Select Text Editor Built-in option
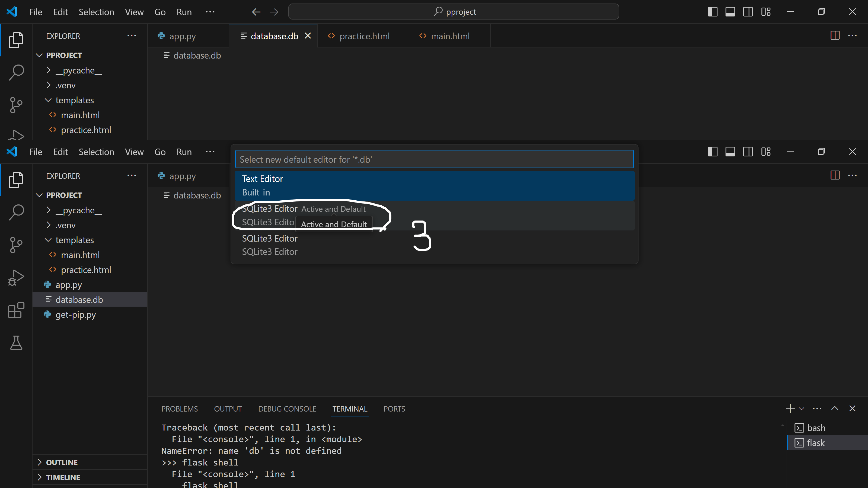The image size is (868, 488). pyautogui.click(x=435, y=185)
